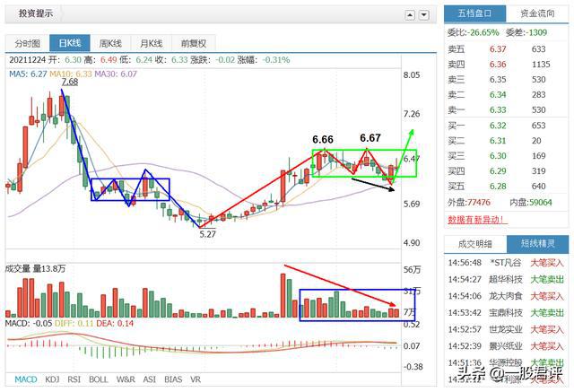574x392 pixels.
Task: Select the 短线精灵 tab
Action: pyautogui.click(x=538, y=244)
